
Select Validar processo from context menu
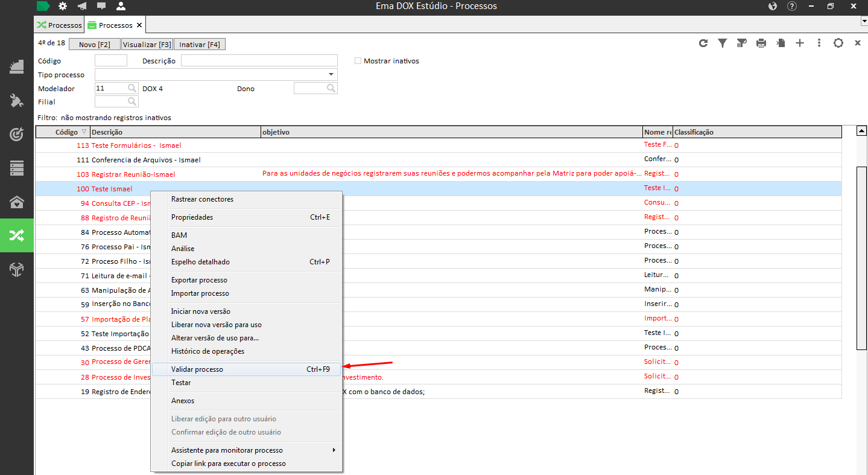coord(247,369)
